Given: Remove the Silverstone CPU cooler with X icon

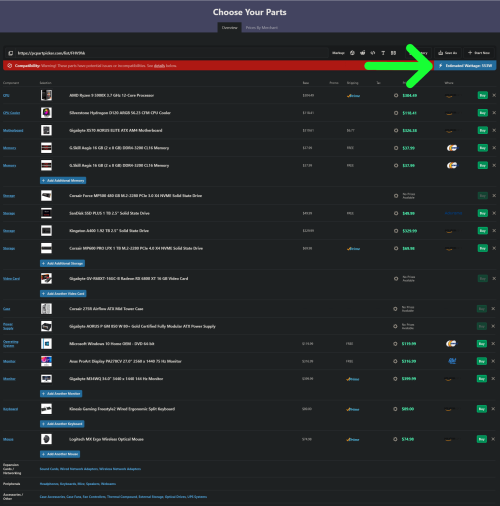Looking at the screenshot, I should click(x=494, y=113).
